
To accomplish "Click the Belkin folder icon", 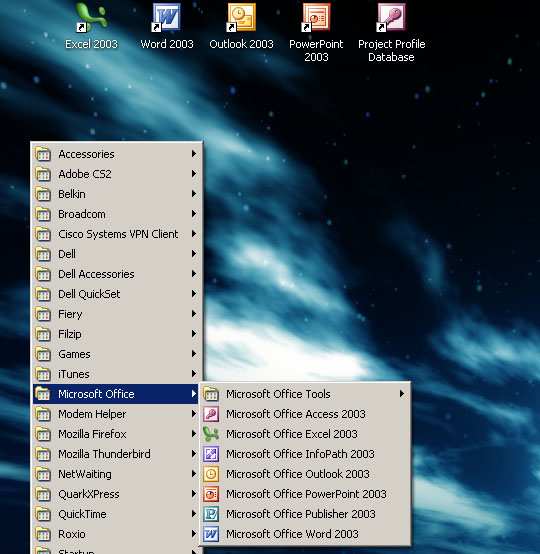I will pos(43,194).
